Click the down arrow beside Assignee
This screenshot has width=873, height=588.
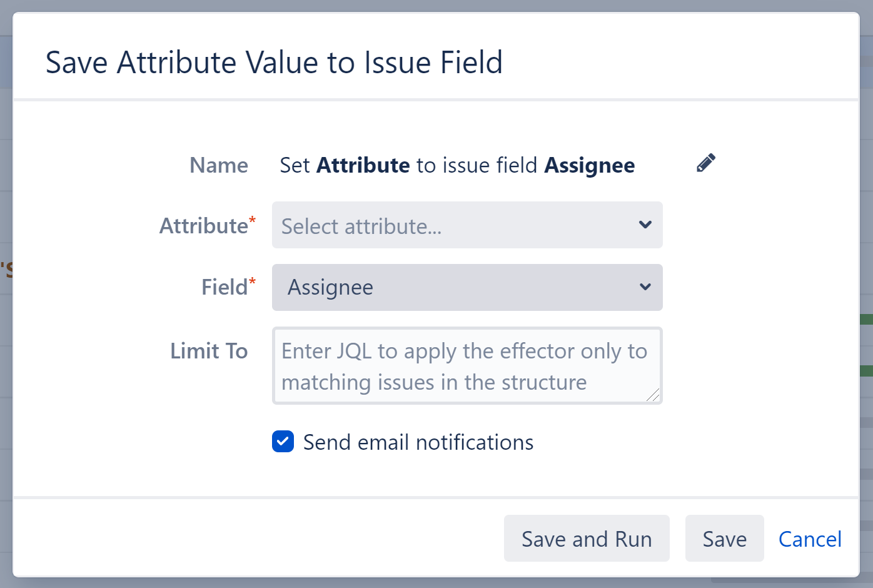(645, 287)
